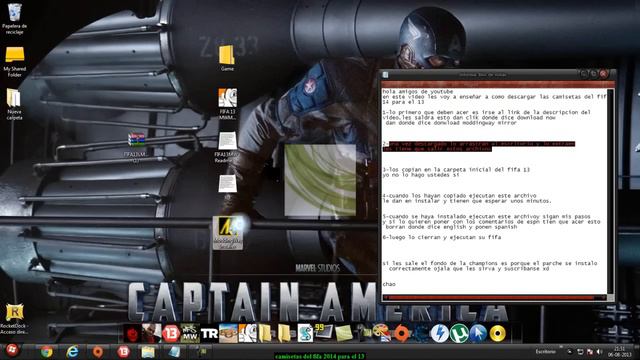
Task: Click the notepad window title bar
Action: [x=482, y=75]
